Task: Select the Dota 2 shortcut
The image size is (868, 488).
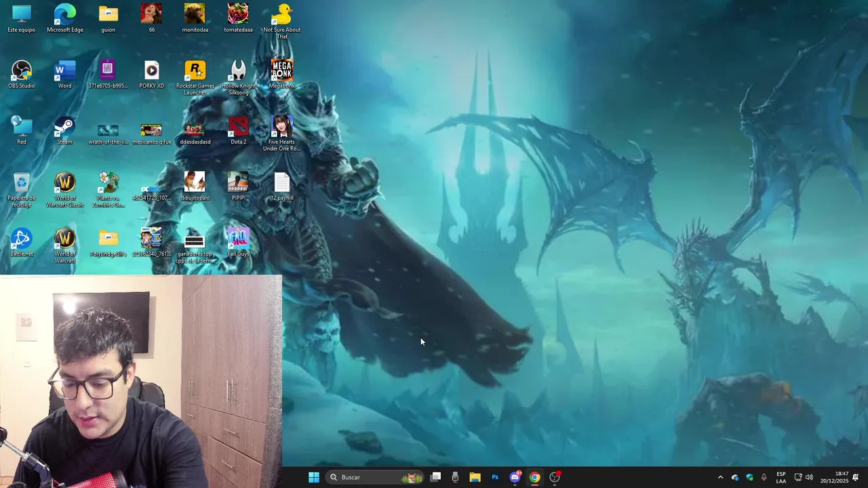Action: coord(238,131)
